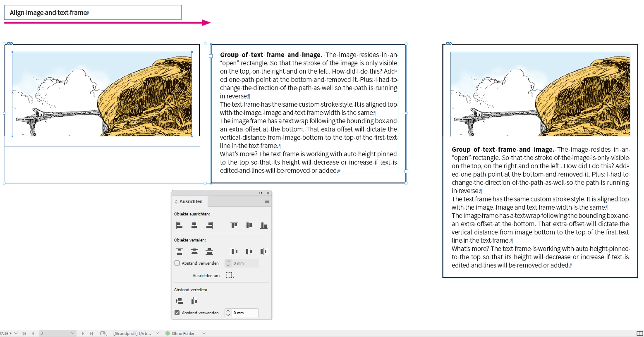This screenshot has width=644, height=337.
Task: Click the 'Align image and text frame' title frame
Action: coord(93,12)
